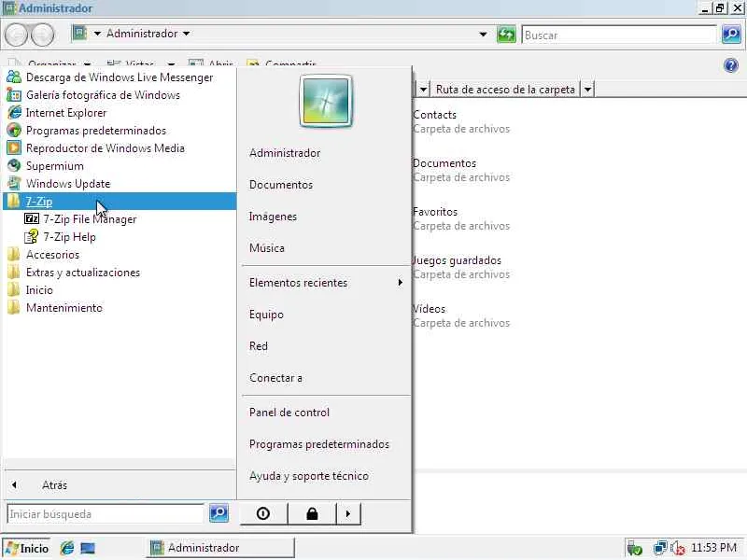
Task: Select the Contacts folder
Action: pos(460,121)
